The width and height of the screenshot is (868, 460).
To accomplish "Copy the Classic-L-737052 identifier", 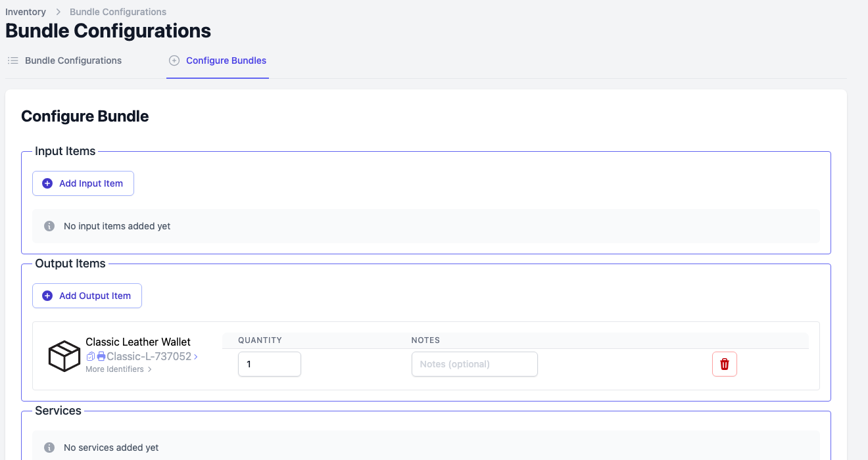I will tap(91, 356).
